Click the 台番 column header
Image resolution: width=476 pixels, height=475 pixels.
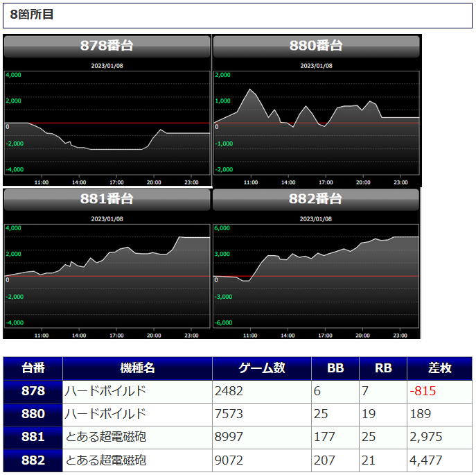click(x=33, y=368)
